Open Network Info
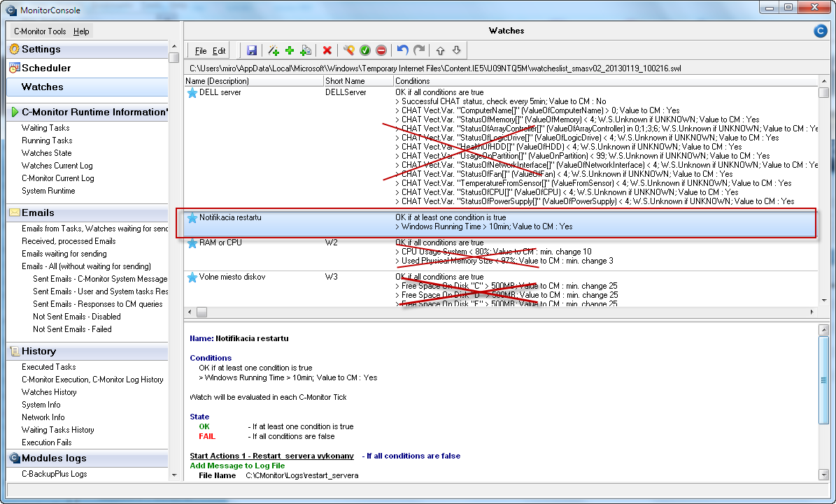The height and width of the screenshot is (504, 836). (x=43, y=417)
